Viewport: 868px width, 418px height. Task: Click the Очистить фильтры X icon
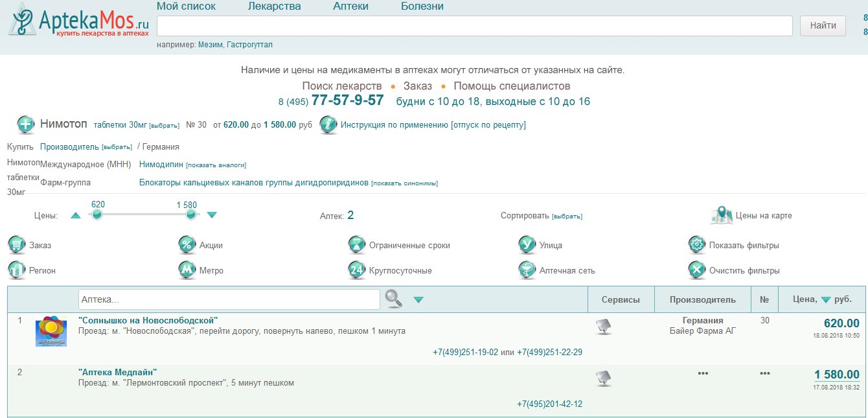point(697,270)
